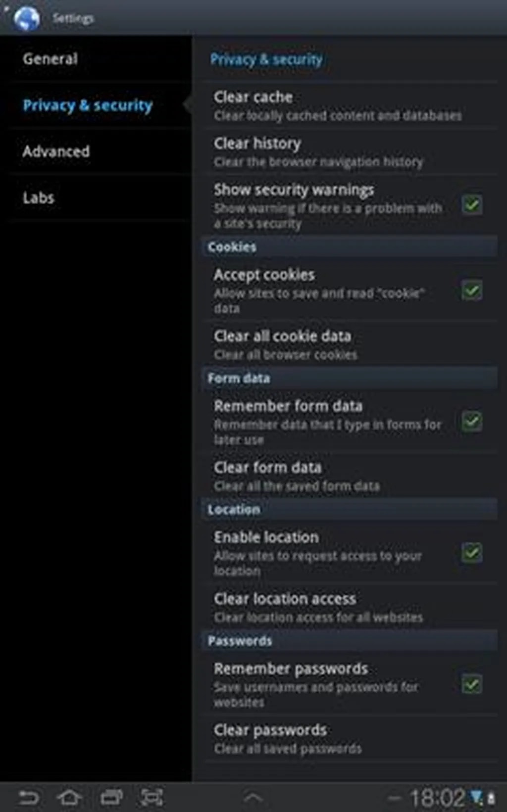
Task: Tap the screenshot capture icon
Action: coord(152,797)
